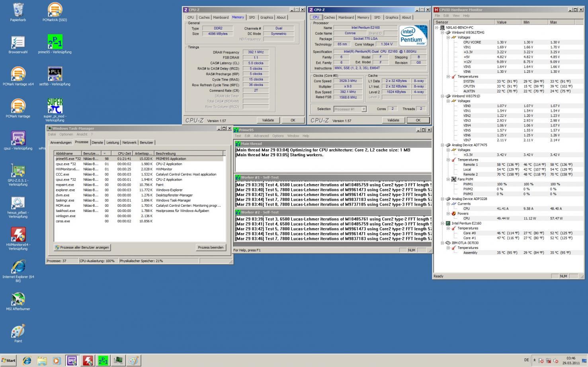Image resolution: width=588 pixels, height=367 pixels.
Task: Click DE language indicator in taskbar
Action: [526, 360]
